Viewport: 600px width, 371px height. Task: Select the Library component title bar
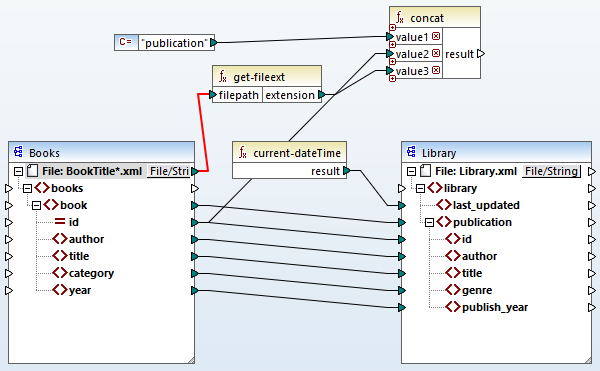click(496, 152)
